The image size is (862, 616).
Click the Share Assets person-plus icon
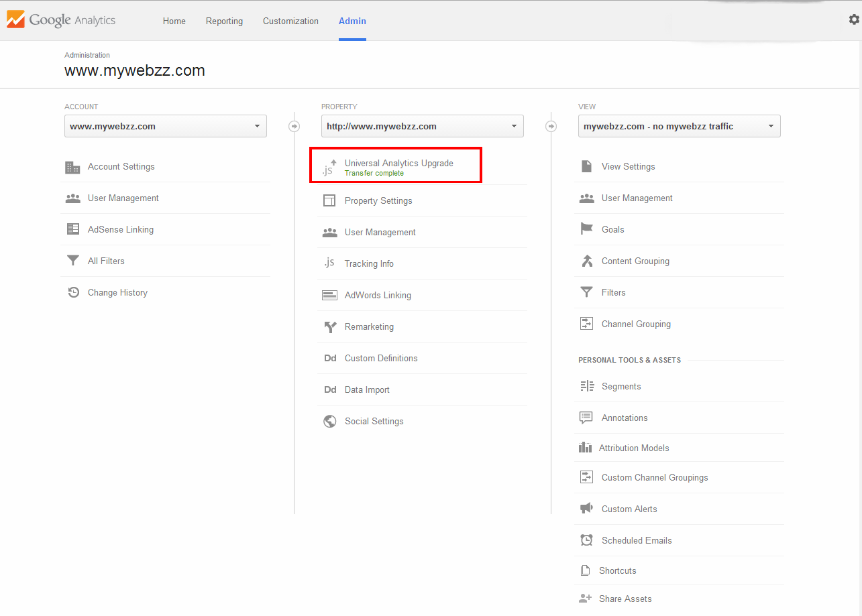point(585,599)
